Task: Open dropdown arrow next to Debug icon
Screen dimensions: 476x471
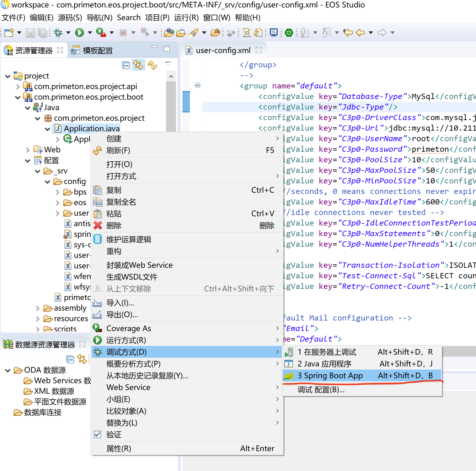Action: pos(68,33)
